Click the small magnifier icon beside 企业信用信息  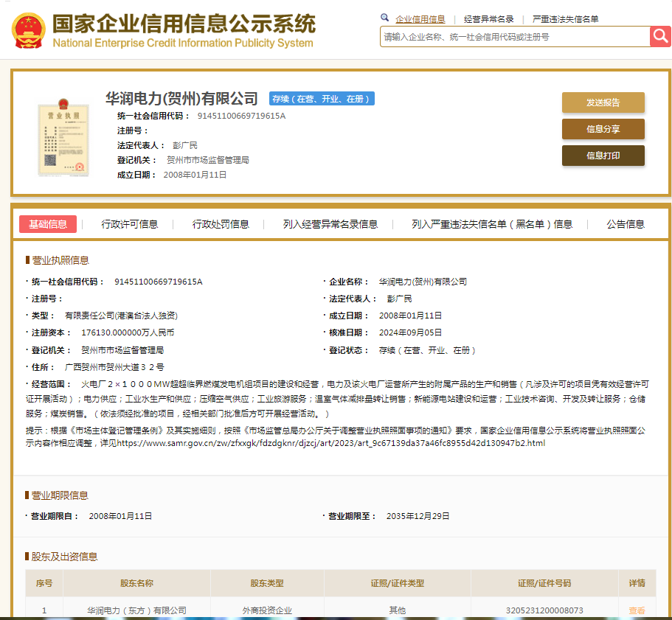click(x=384, y=18)
